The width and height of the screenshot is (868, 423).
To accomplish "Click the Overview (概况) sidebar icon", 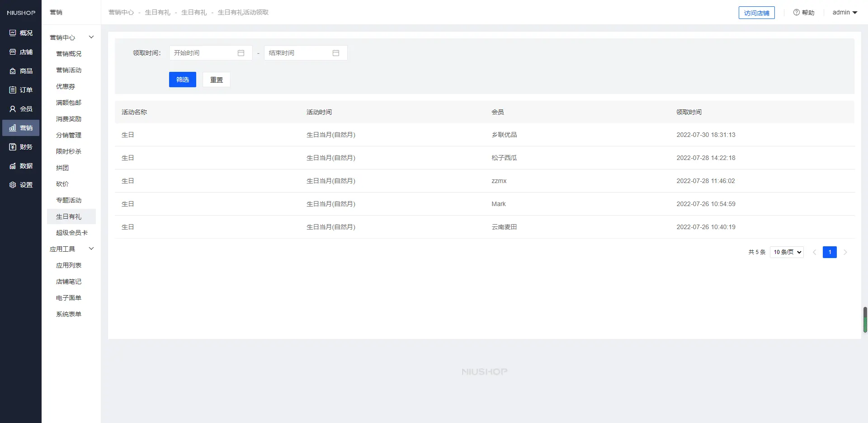I will [13, 33].
